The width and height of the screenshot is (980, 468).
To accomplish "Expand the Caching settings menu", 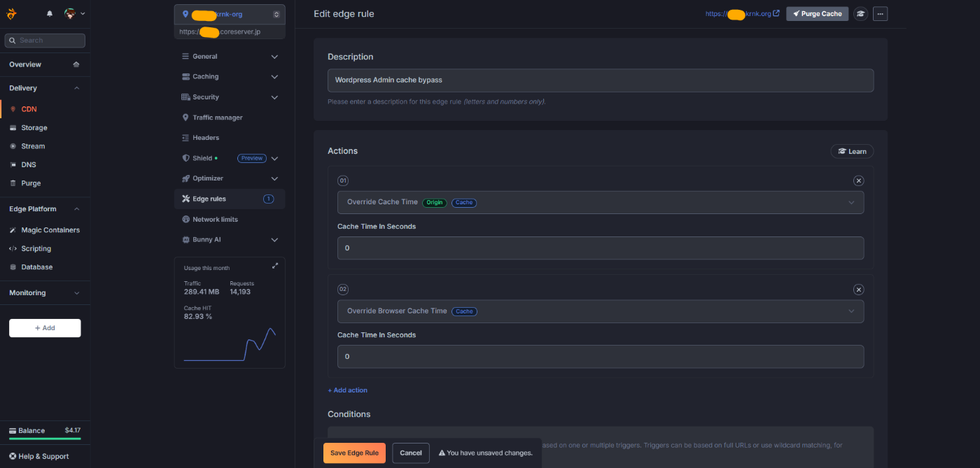I will tap(230, 77).
